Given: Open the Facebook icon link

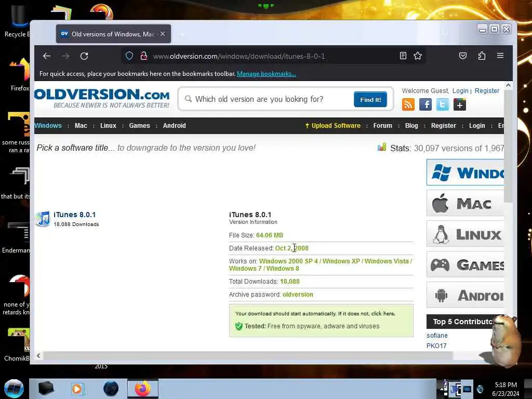Looking at the screenshot, I should (x=425, y=104).
